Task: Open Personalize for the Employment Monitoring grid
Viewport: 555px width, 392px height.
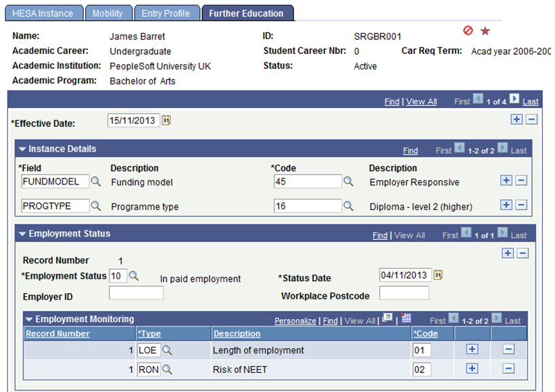Action: [x=295, y=319]
